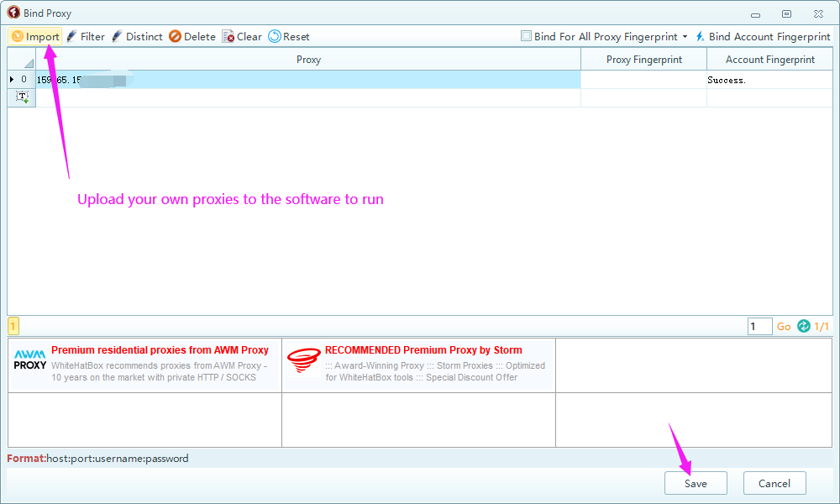
Task: Click the grid select-all corner triangle
Action: coord(28,63)
